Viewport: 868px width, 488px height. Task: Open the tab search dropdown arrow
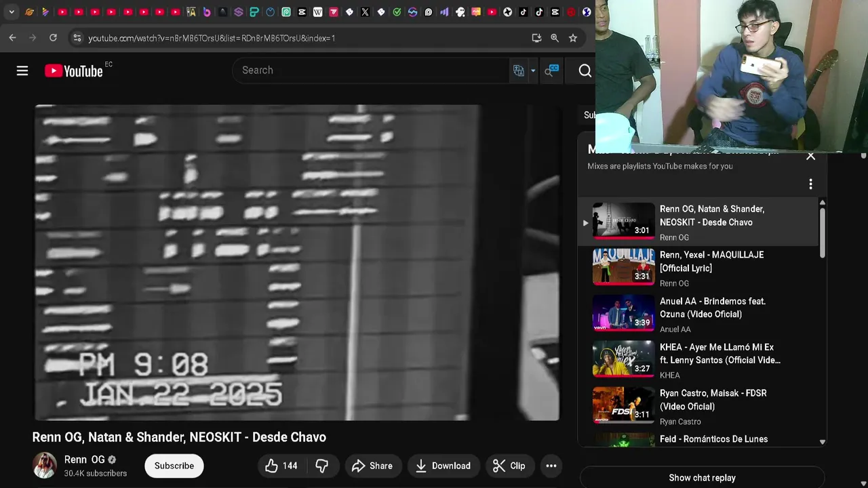pyautogui.click(x=12, y=12)
